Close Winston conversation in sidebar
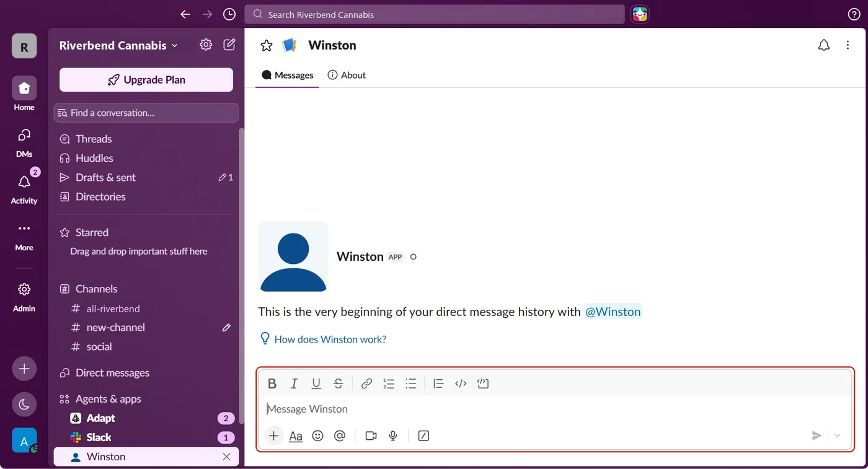868x469 pixels. tap(226, 457)
